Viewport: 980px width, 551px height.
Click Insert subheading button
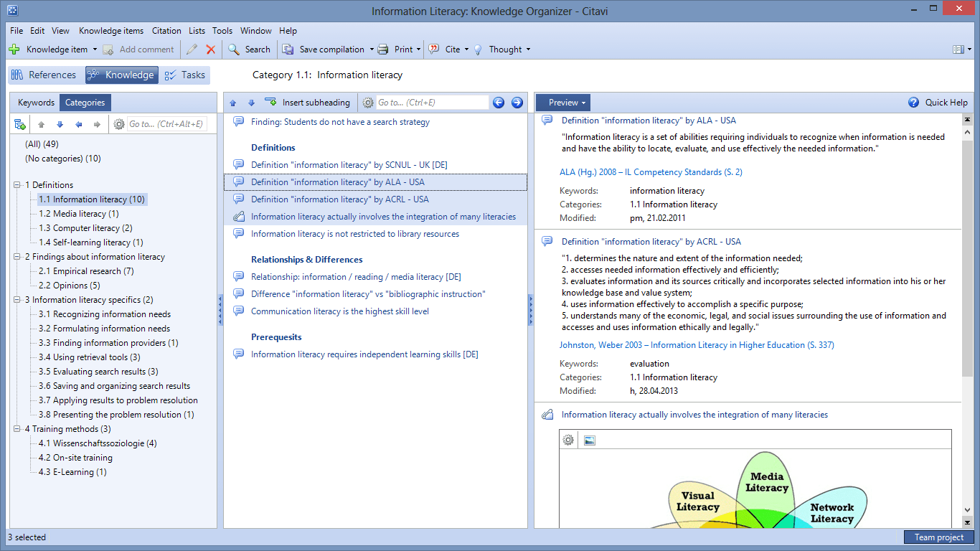tap(308, 103)
